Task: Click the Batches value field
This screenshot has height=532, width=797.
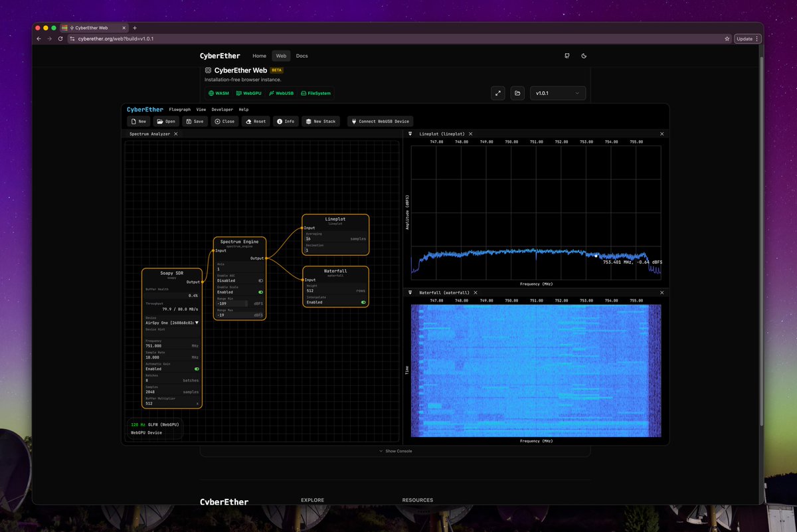Action: point(172,381)
